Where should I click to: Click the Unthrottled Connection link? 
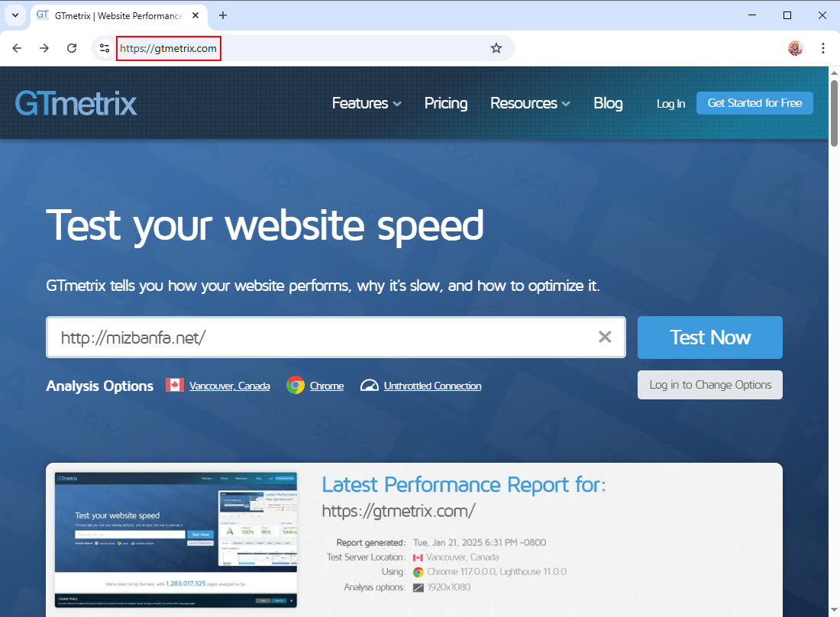[x=432, y=386]
